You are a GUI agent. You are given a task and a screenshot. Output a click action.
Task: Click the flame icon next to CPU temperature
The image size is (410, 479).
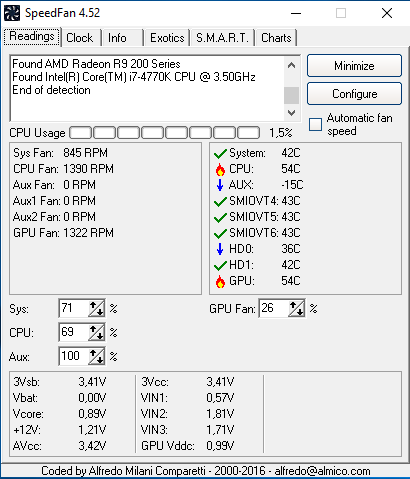pyautogui.click(x=220, y=169)
